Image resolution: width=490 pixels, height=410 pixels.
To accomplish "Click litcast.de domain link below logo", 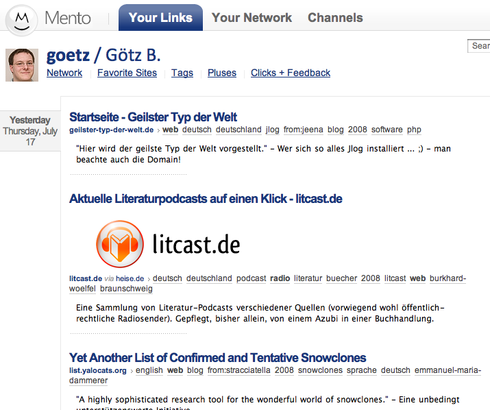I will 86,278.
